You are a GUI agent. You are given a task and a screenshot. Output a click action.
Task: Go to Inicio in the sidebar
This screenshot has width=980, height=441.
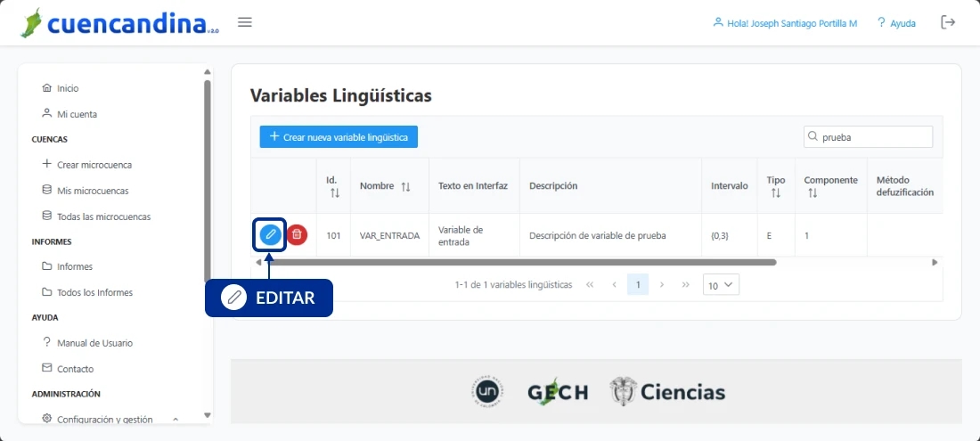pos(68,88)
